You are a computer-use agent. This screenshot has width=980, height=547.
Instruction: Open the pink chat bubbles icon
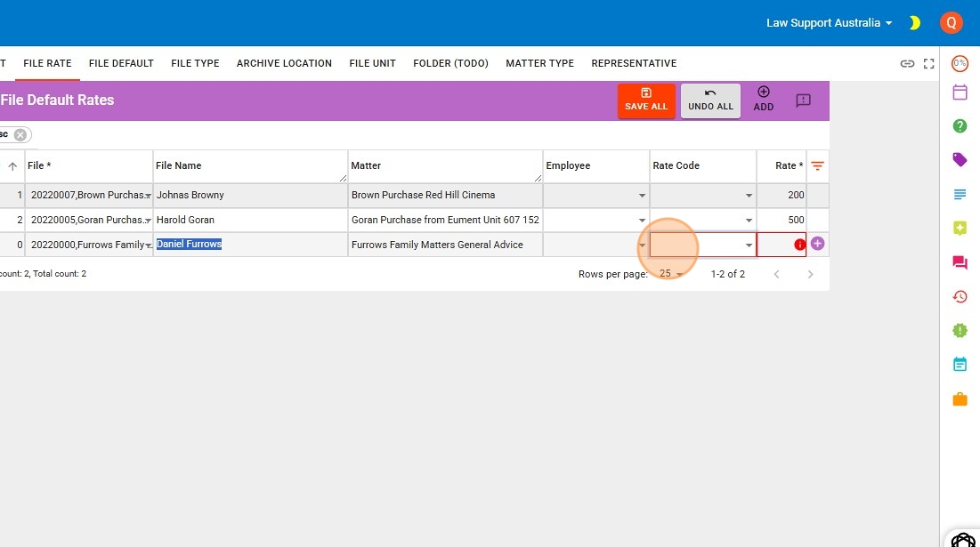tap(960, 262)
